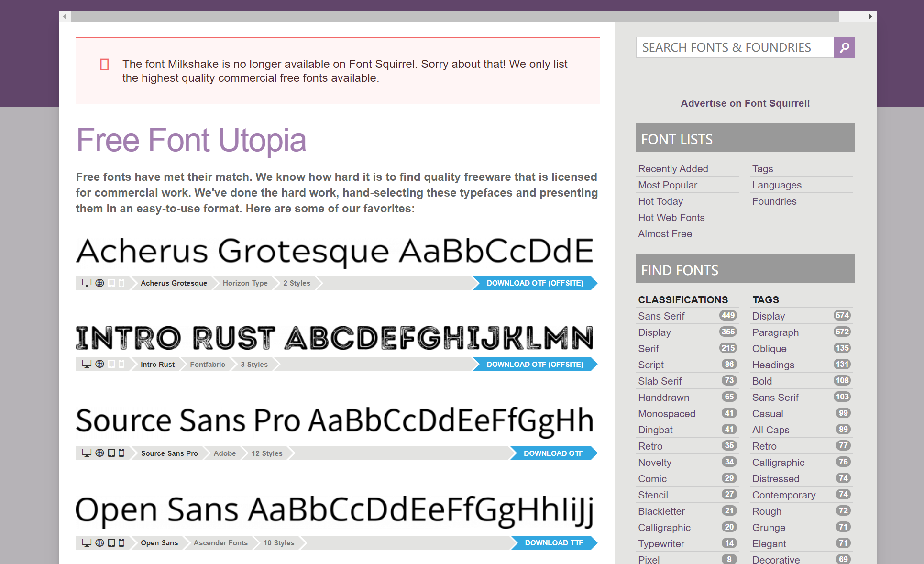Select the Oblique tag
Viewport: 924px width, 564px height.
(769, 349)
